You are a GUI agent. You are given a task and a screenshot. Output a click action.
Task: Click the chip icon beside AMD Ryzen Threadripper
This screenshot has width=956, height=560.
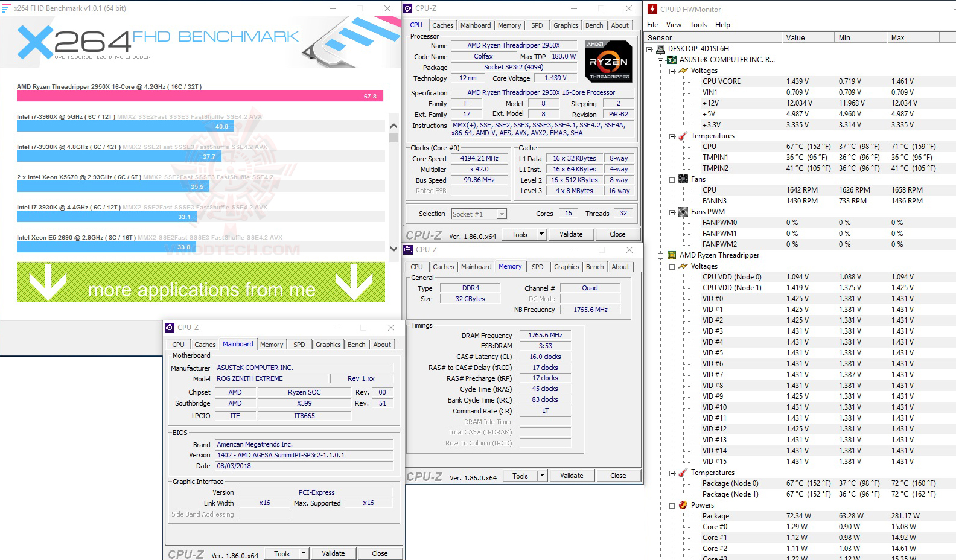(x=672, y=255)
